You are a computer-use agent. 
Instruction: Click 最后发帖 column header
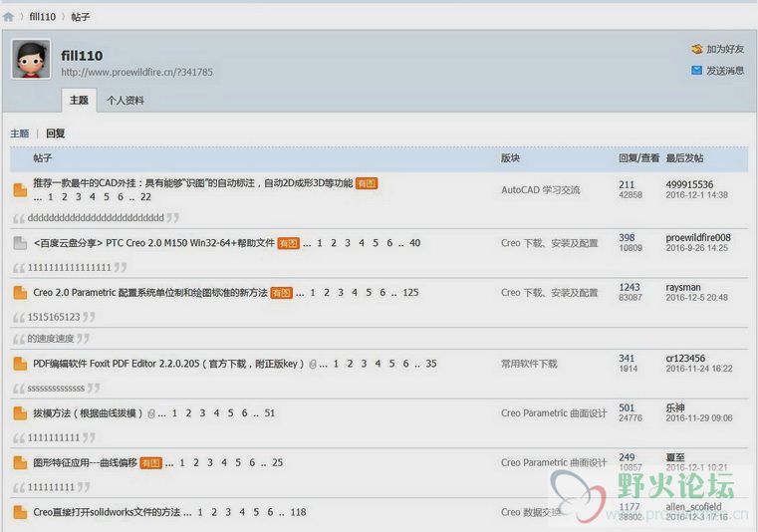click(x=684, y=158)
